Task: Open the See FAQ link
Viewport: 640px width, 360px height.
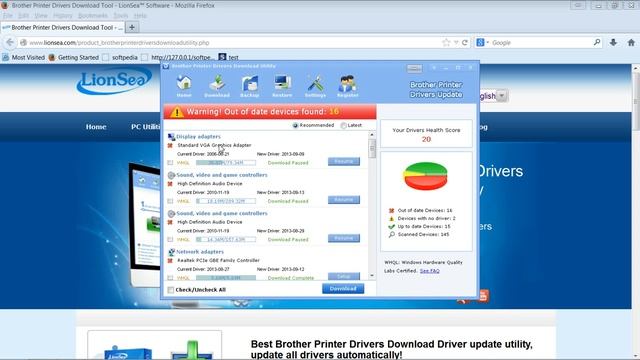Action: click(429, 271)
